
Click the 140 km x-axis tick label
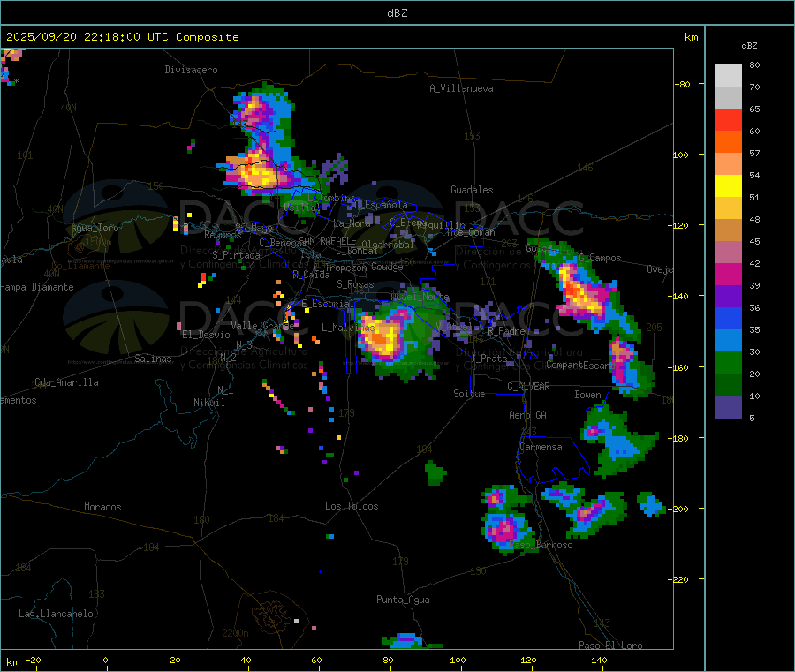pyautogui.click(x=599, y=660)
